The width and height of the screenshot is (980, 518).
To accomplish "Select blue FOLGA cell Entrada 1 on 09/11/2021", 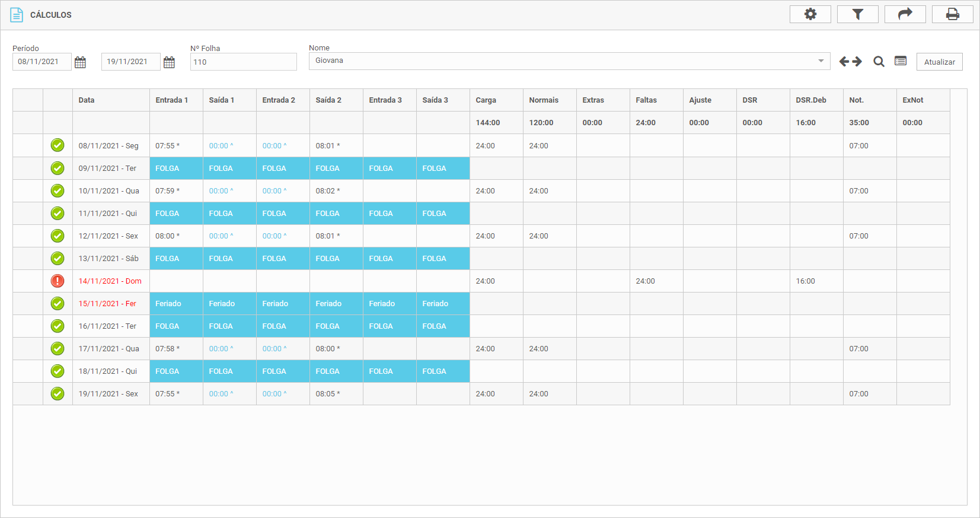I will [176, 169].
